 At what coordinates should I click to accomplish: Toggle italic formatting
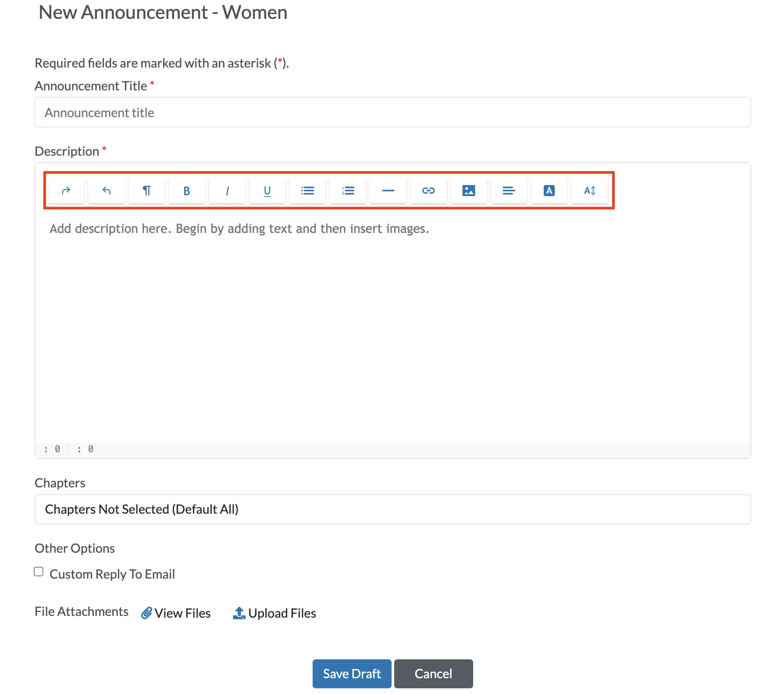[227, 190]
